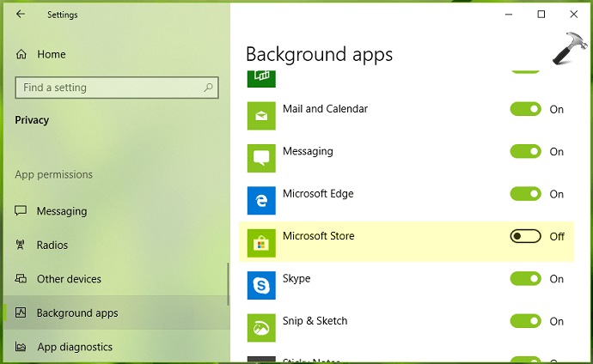Click the Privacy section heading
The height and width of the screenshot is (364, 593).
point(32,120)
